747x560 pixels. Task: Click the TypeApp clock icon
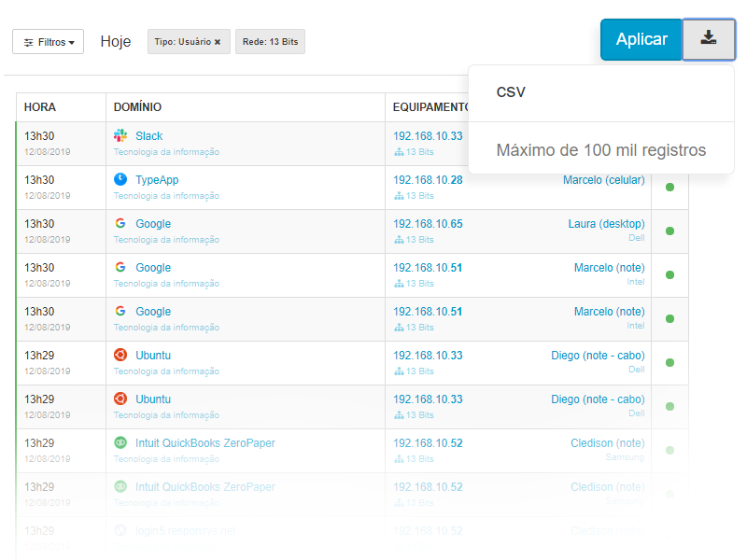pyautogui.click(x=120, y=179)
